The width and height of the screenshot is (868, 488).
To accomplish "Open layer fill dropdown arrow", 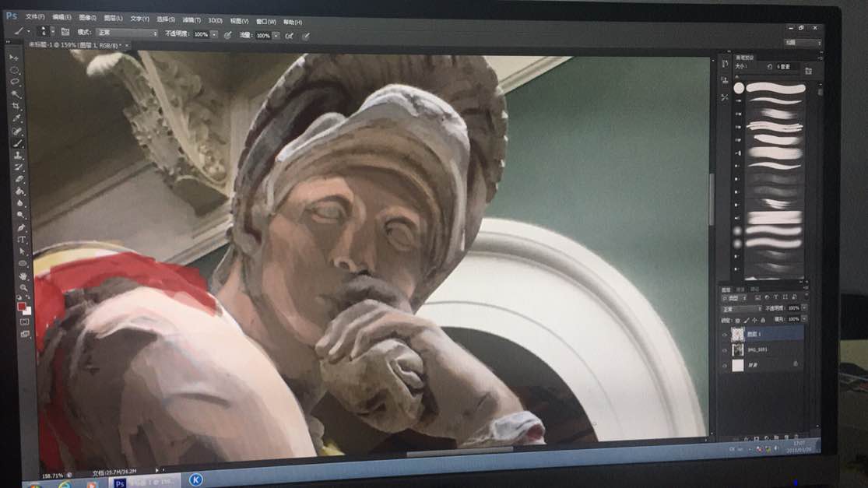I will click(x=804, y=319).
